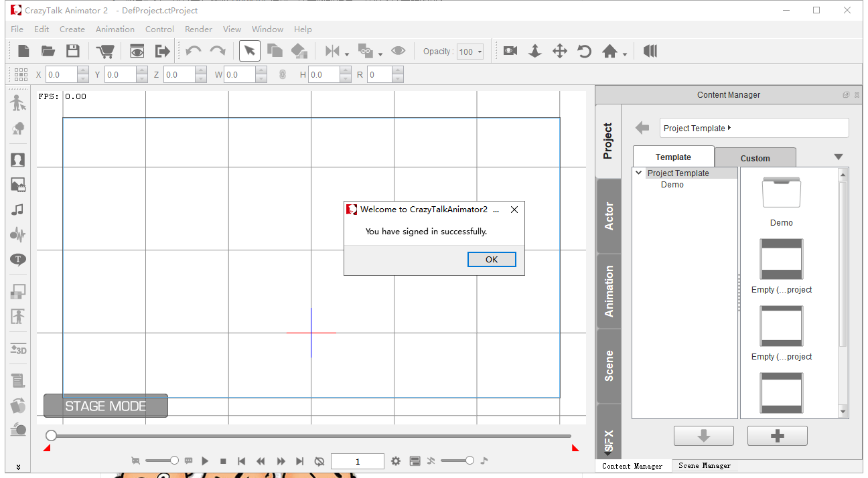Stop the playback
868x478 pixels.
[223, 461]
